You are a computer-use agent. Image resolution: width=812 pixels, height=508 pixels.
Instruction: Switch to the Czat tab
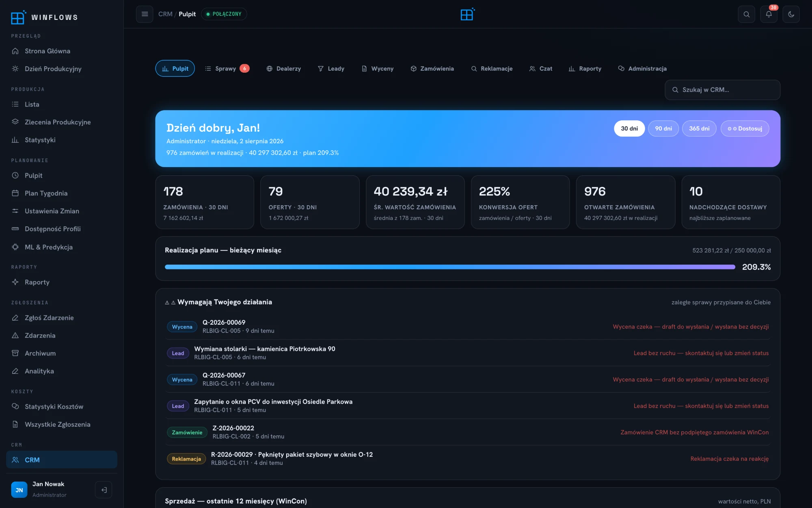541,68
